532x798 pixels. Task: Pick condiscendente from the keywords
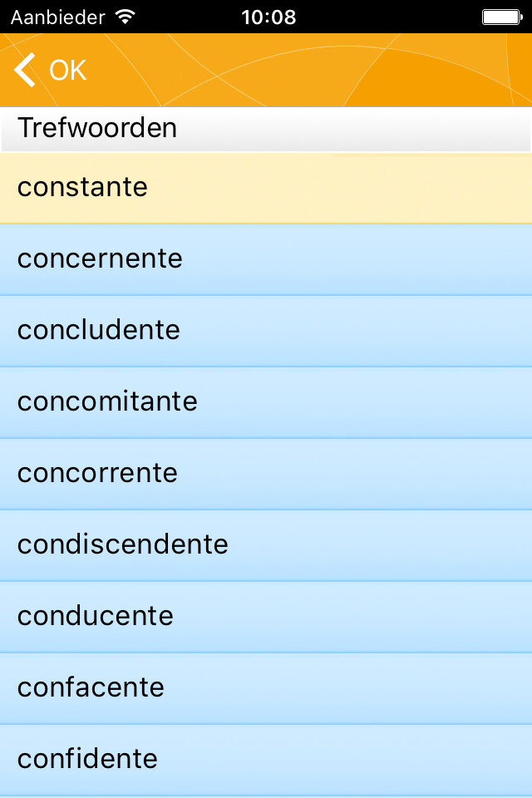coord(266,545)
